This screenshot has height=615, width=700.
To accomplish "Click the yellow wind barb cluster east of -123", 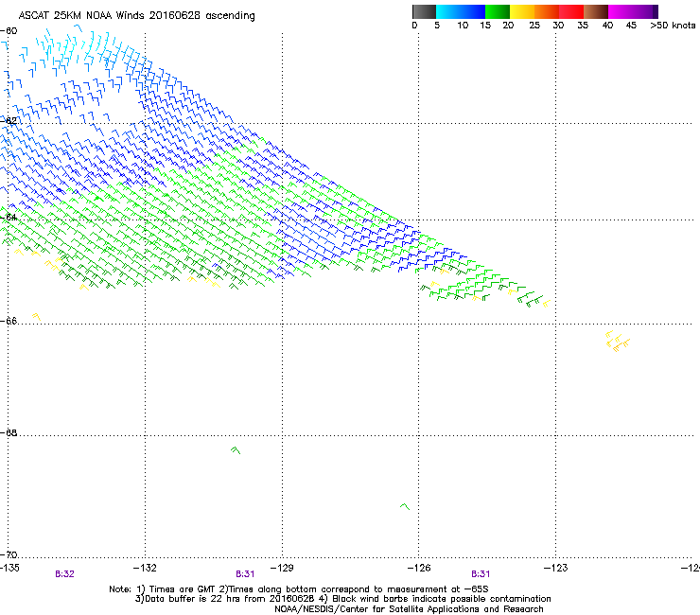I will 618,342.
